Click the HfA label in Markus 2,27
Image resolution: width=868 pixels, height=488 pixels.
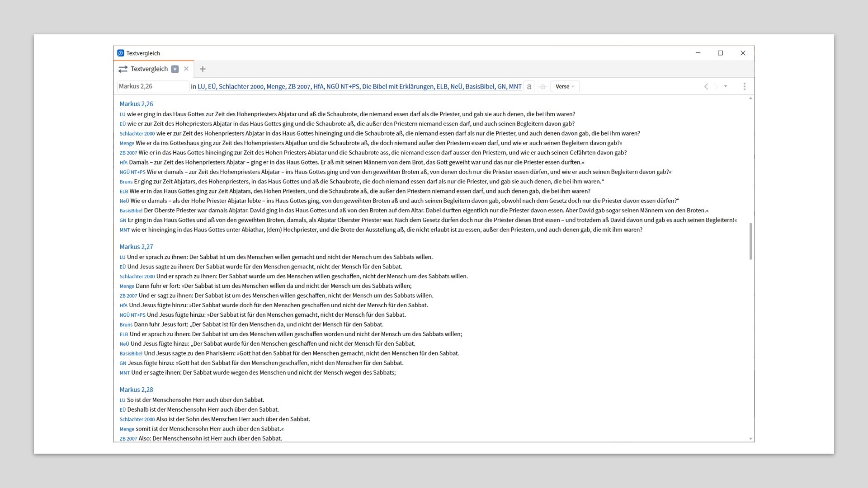123,305
